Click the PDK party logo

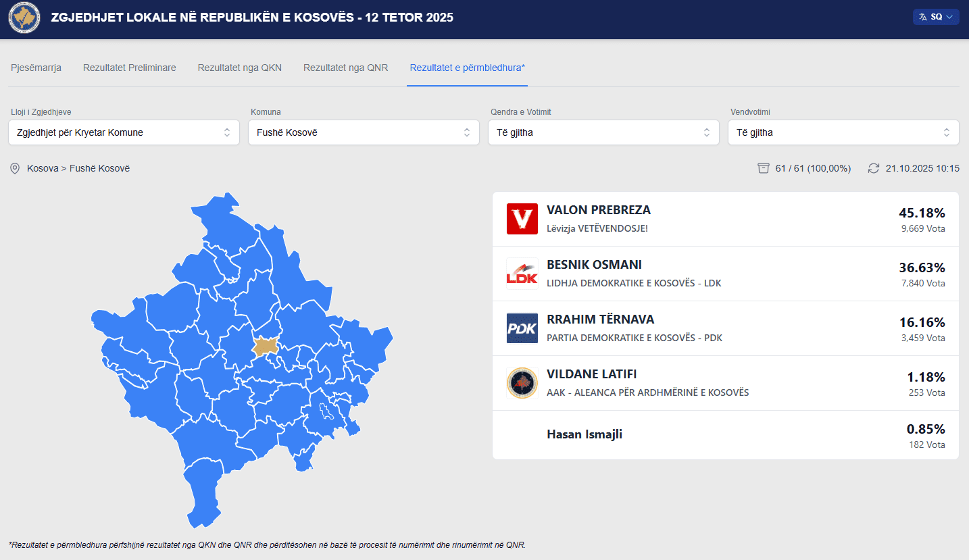(522, 328)
